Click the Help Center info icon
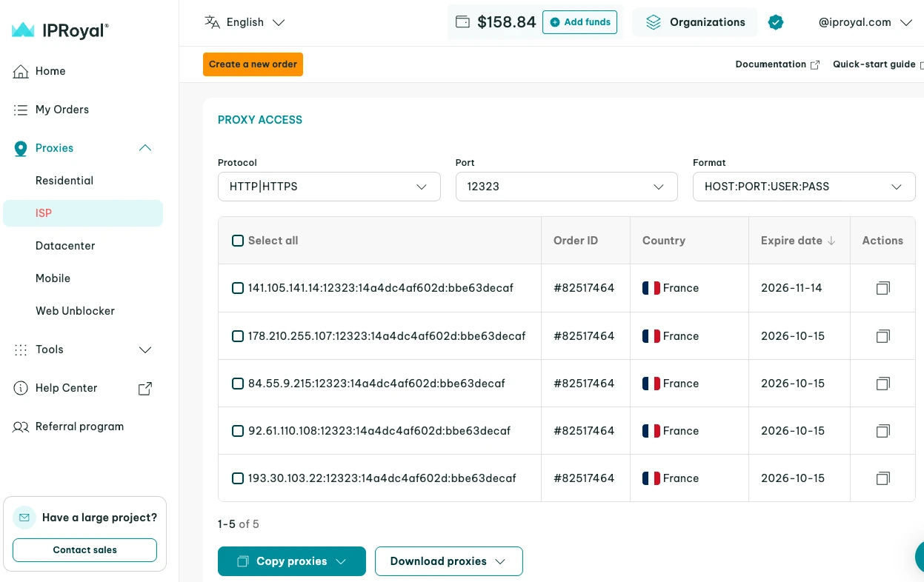Viewport: 924px width, 582px height. (x=21, y=388)
